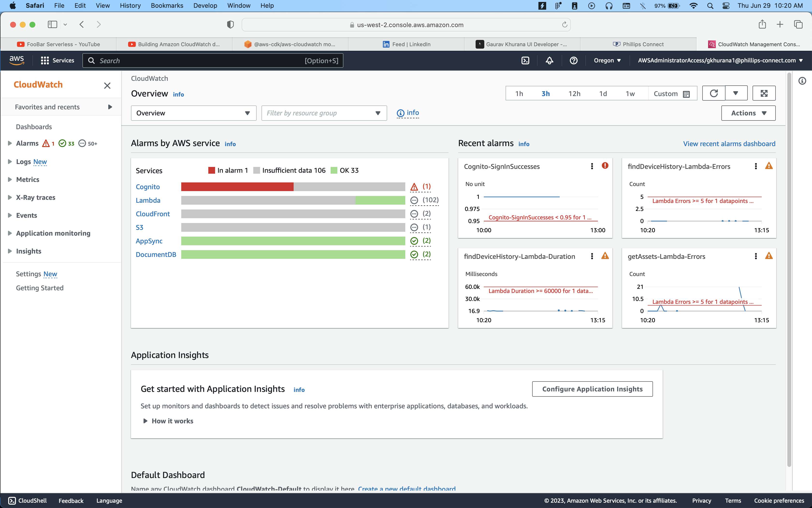
Task: Select the 1w time range
Action: tap(630, 94)
